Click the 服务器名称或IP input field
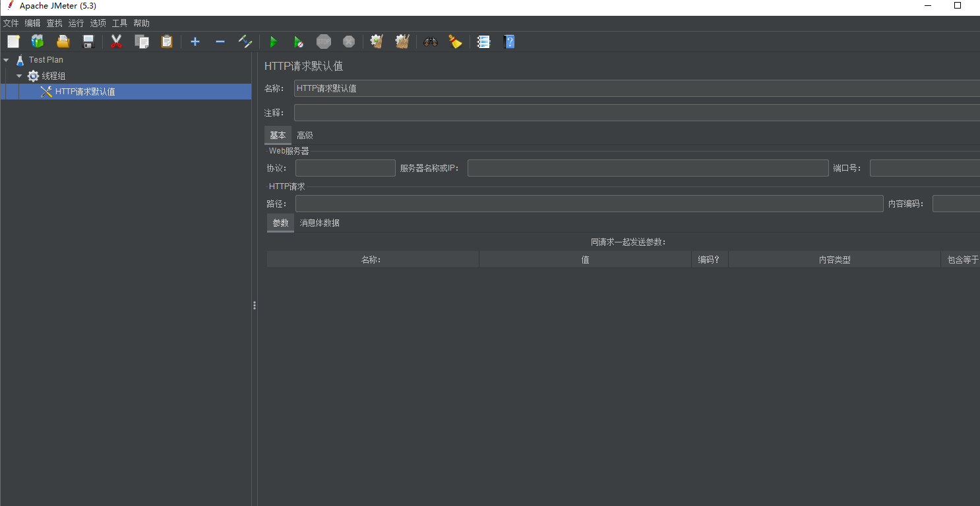The image size is (980, 506). pyautogui.click(x=648, y=168)
